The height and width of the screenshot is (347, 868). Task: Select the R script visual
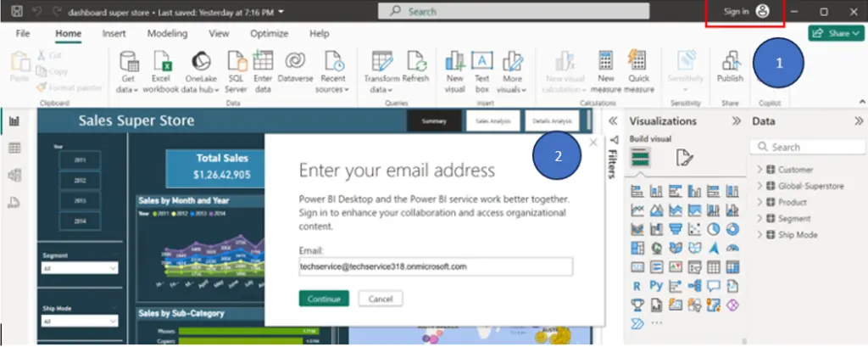click(637, 286)
